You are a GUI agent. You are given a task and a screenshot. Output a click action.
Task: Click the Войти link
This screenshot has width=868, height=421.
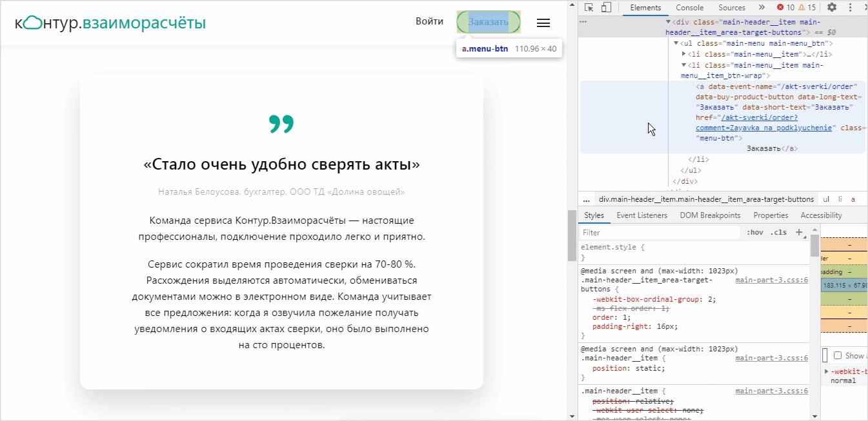(x=429, y=21)
